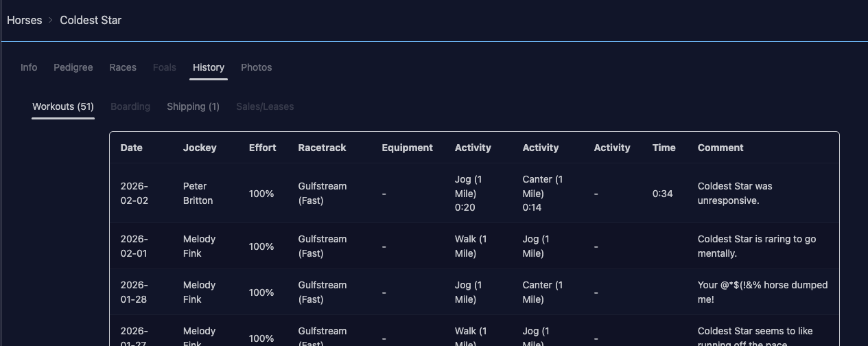Click the Comment column header
This screenshot has height=346, width=868.
pyautogui.click(x=720, y=148)
